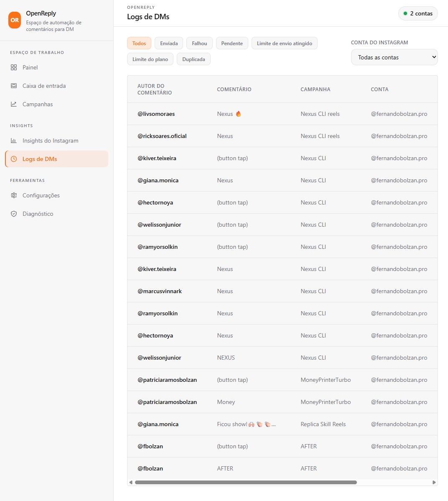Click the Nexus fire emoji comment

click(x=229, y=114)
